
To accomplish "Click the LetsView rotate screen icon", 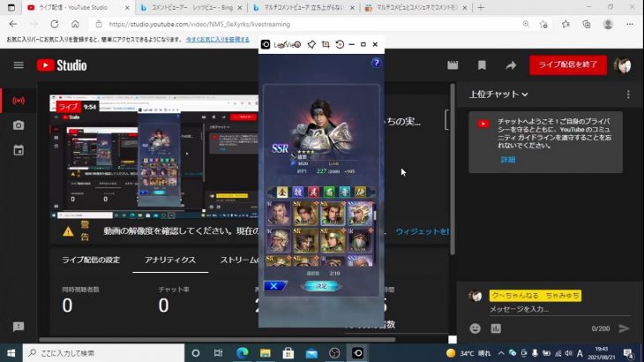I will 340,44.
